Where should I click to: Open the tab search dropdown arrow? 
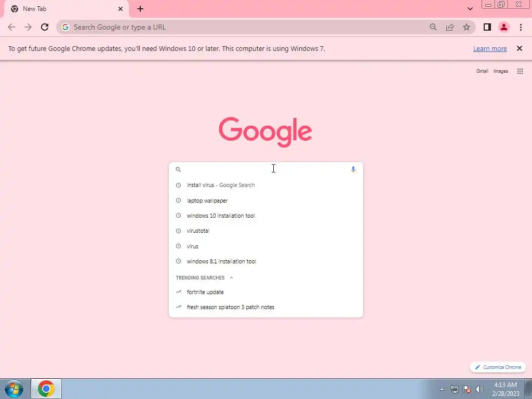pos(470,9)
